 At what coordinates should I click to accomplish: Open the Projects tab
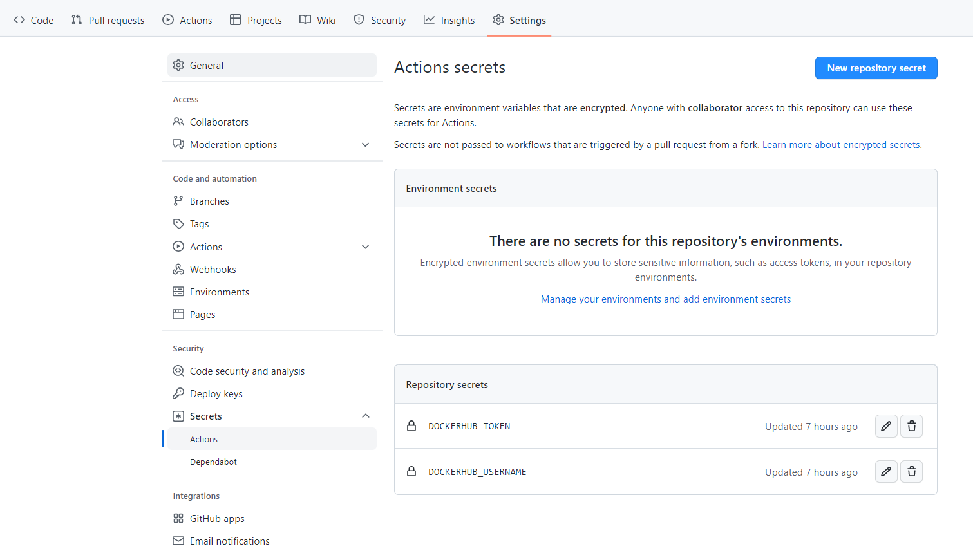256,20
